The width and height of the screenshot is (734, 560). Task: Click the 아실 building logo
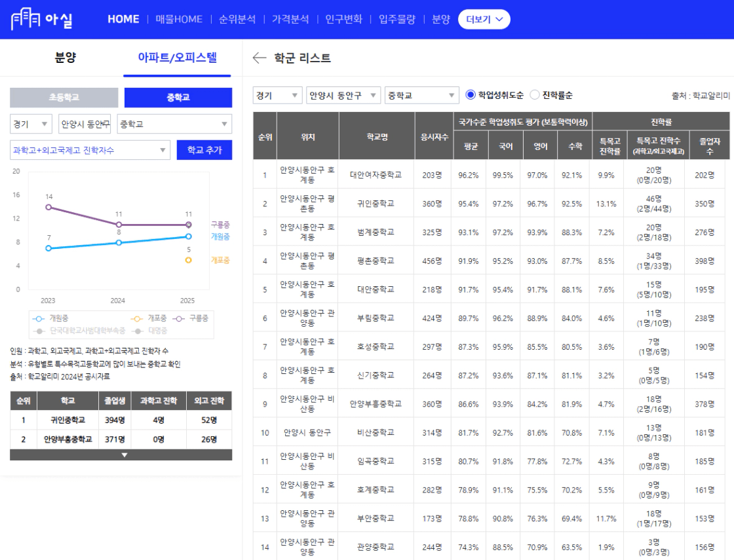coord(42,19)
